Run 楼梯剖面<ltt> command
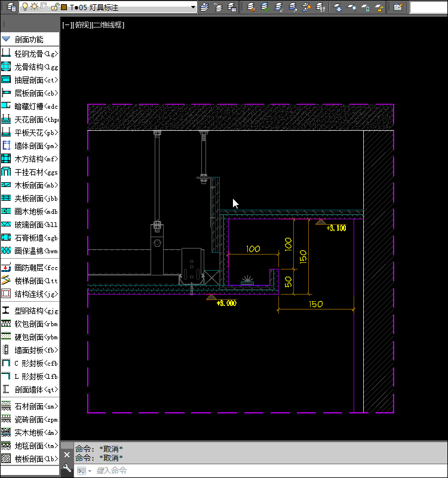Screen dimensions: 448x478 pos(30,281)
